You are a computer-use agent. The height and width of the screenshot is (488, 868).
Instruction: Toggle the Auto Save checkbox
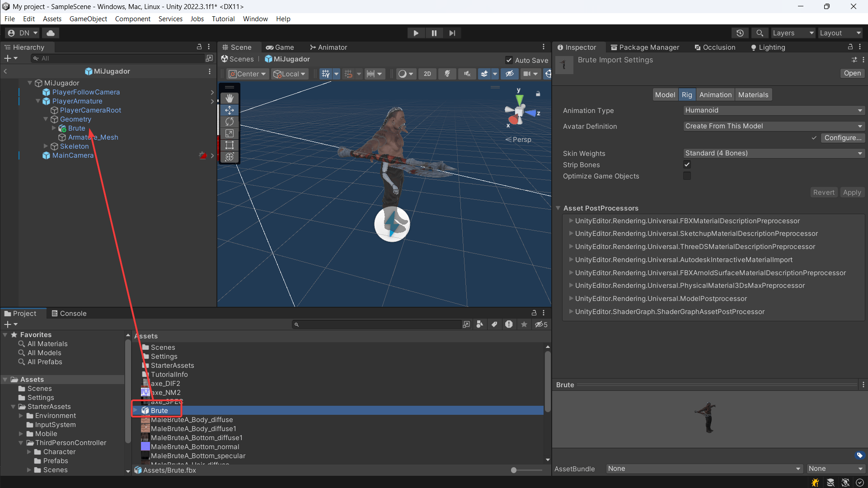tap(509, 60)
